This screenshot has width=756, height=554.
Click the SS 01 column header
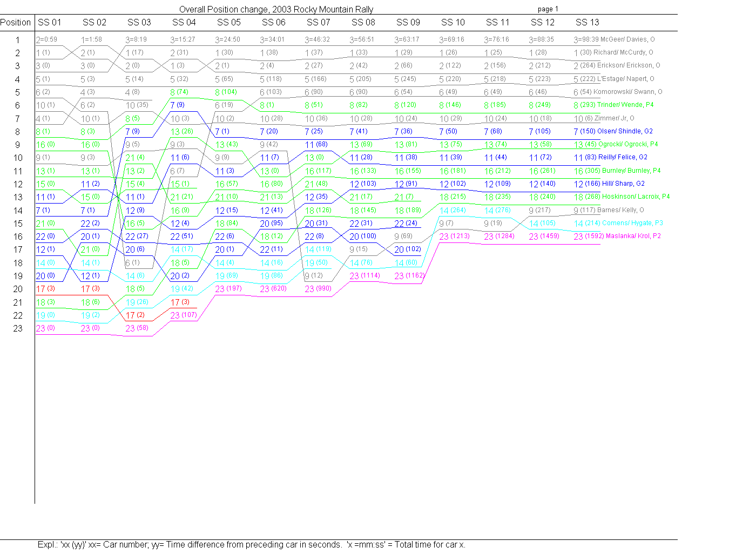tap(49, 22)
